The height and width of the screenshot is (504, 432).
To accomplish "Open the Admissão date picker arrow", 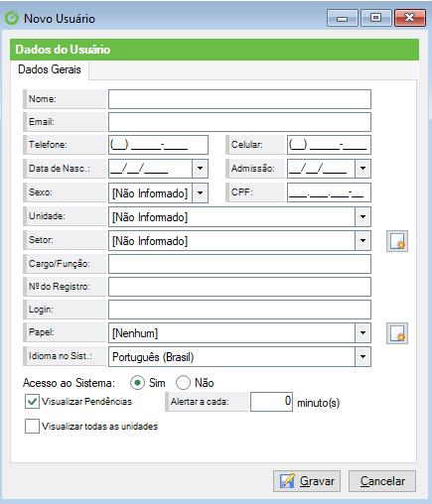I will click(x=362, y=169).
